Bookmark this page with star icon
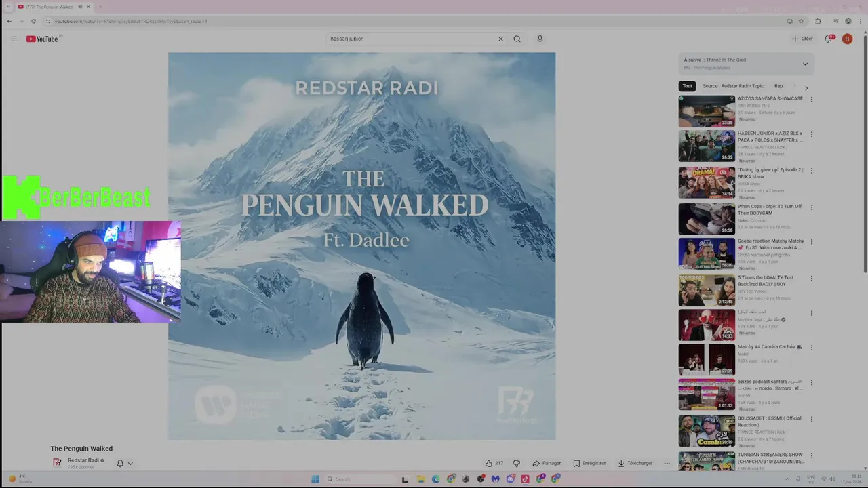Viewport: 868px width, 488px height. click(801, 21)
